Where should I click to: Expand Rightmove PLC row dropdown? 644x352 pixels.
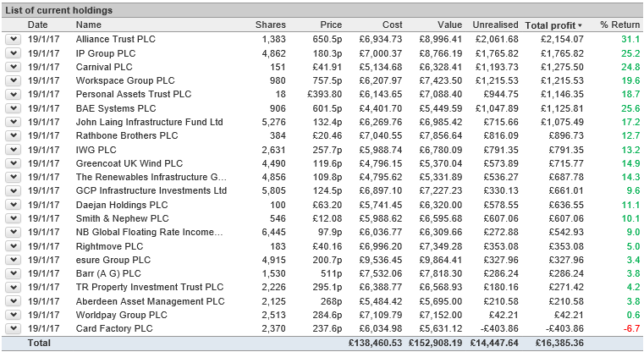[14, 246]
